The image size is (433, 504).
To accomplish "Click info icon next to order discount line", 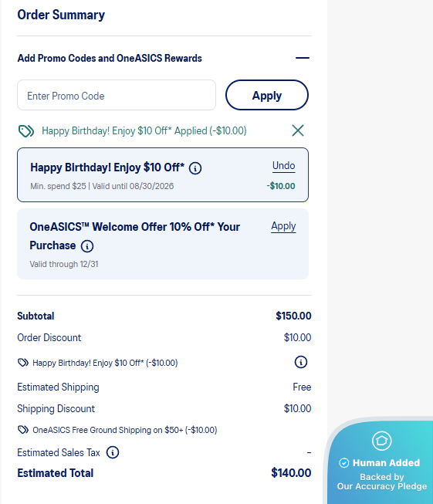I will [301, 362].
